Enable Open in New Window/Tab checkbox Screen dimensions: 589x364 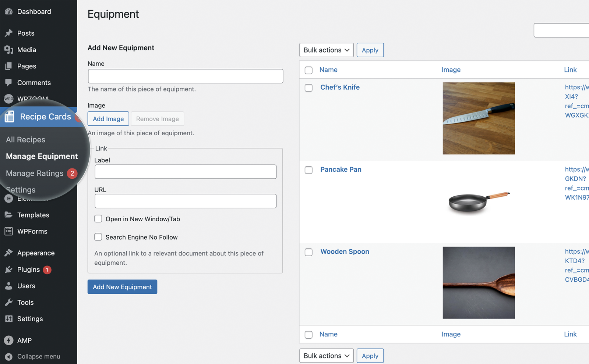(98, 219)
